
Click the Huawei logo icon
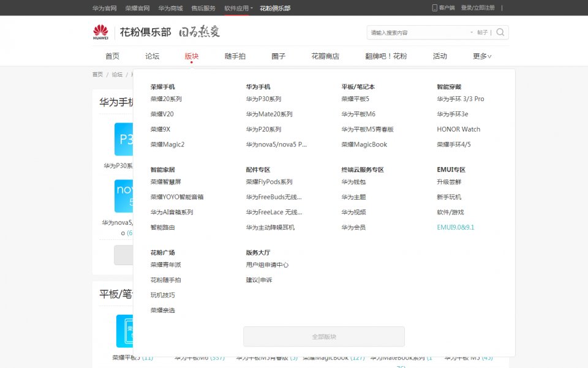pos(100,32)
